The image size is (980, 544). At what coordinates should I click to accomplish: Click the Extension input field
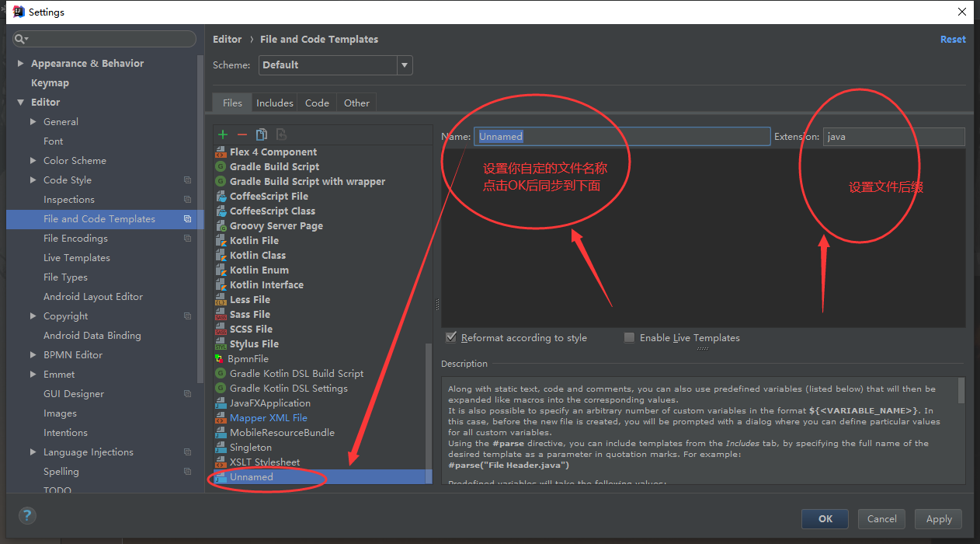tap(894, 137)
